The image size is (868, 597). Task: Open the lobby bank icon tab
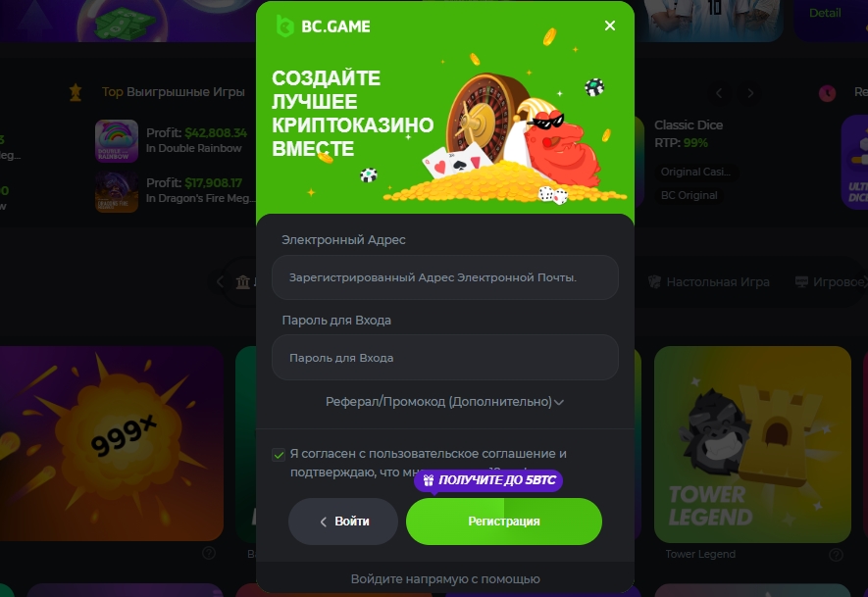(243, 282)
